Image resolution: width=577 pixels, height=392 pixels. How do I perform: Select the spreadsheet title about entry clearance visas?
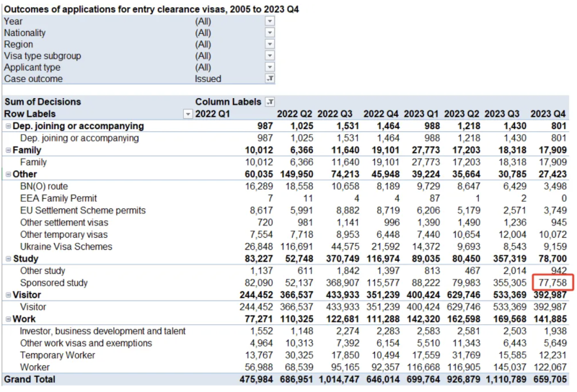[151, 9]
